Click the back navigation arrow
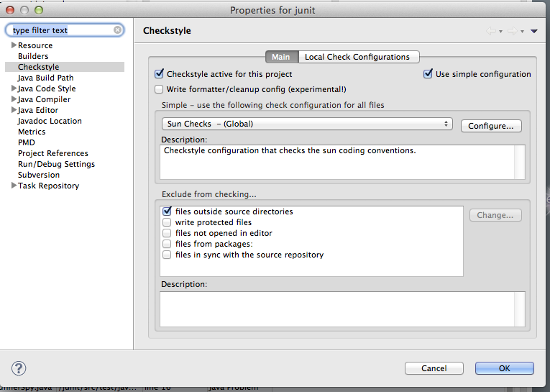 (x=491, y=31)
